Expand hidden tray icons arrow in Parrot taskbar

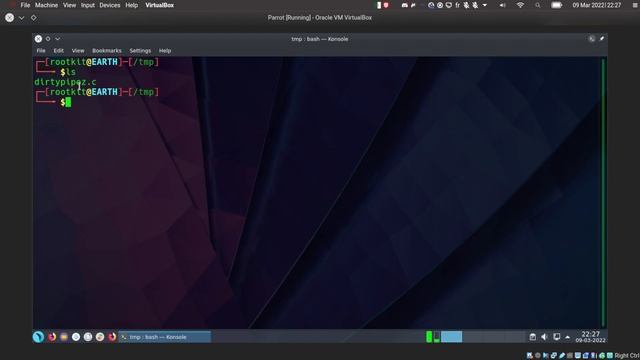coord(567,337)
